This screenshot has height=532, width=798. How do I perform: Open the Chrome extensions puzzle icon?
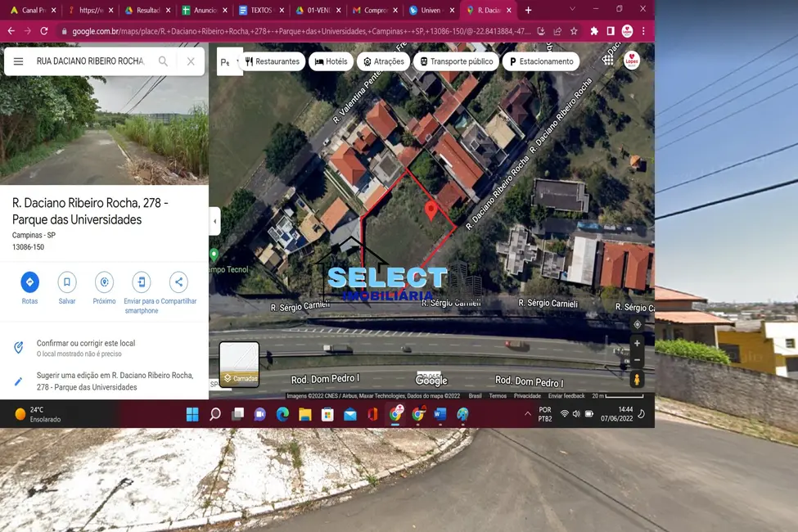click(x=594, y=31)
